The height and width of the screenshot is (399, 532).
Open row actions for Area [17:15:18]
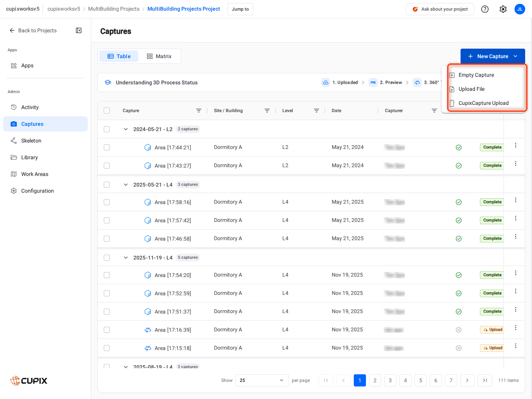[516, 346]
